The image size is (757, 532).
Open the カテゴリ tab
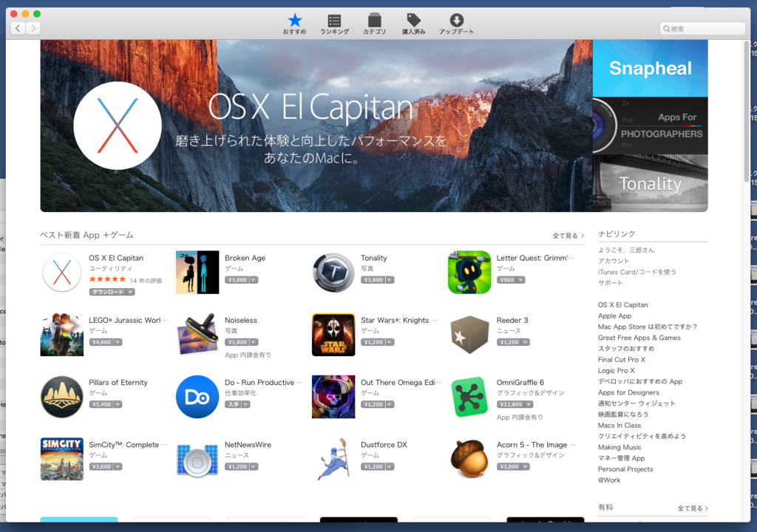pos(375,24)
